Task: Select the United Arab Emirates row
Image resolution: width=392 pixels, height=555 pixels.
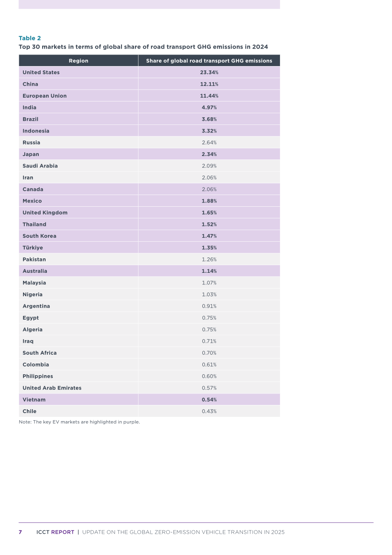Action: point(149,388)
